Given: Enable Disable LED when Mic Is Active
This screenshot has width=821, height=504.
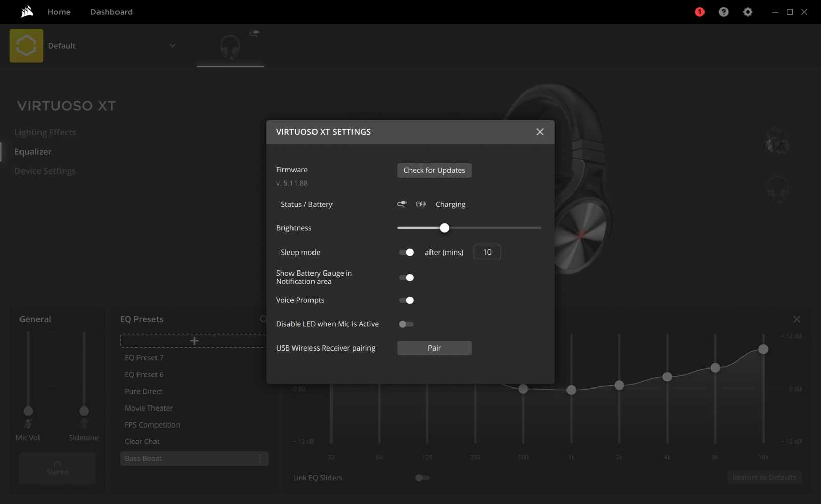Looking at the screenshot, I should tap(406, 324).
